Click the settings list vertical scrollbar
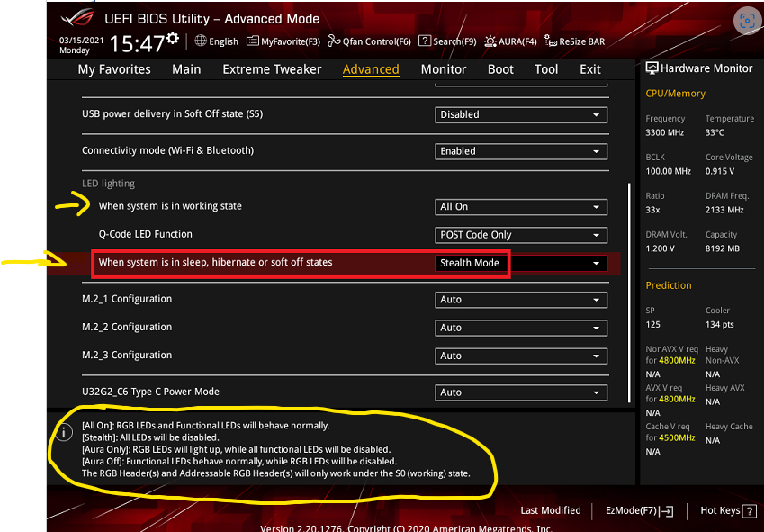 pos(629,293)
